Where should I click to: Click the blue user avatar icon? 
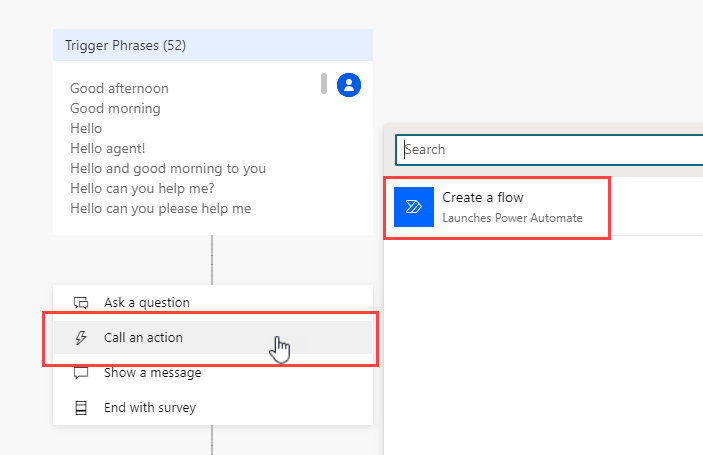click(348, 84)
